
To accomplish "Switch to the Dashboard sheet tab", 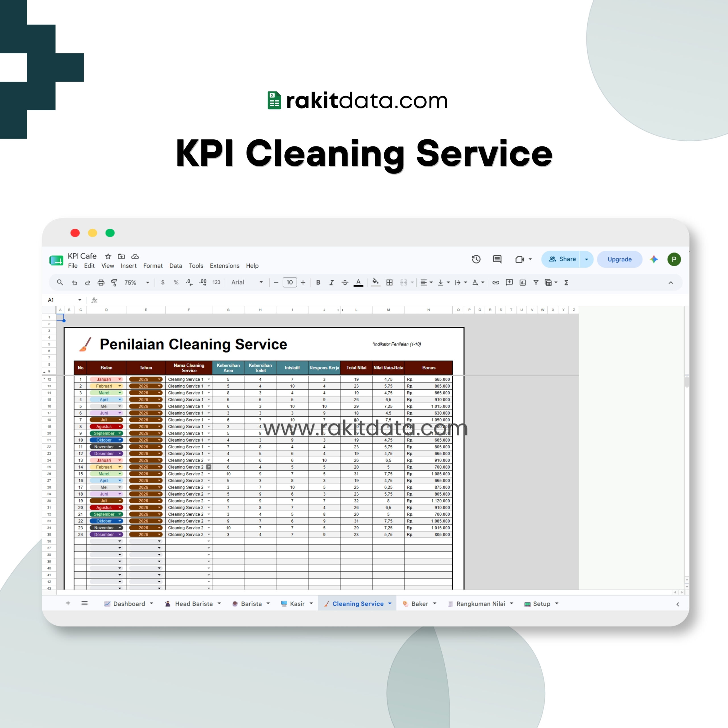I will [x=129, y=604].
